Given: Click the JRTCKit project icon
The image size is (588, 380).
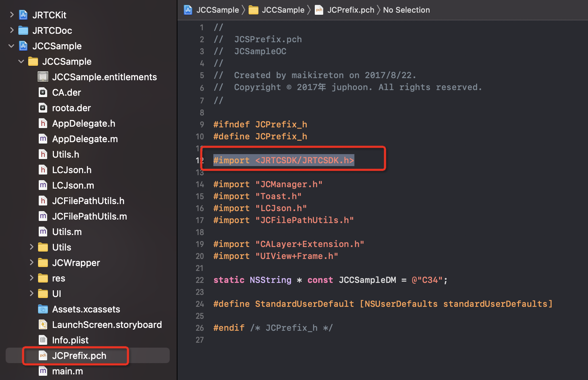Looking at the screenshot, I should [x=23, y=15].
